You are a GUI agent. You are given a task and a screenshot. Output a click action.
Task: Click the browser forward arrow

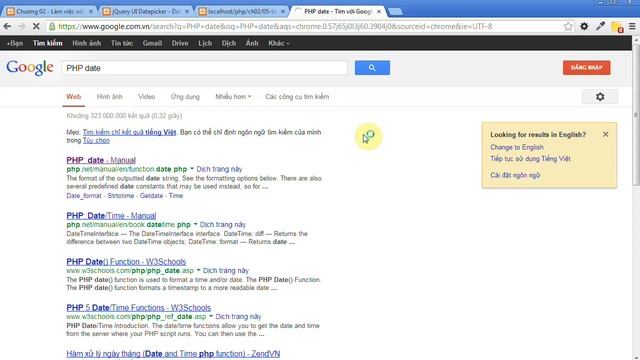tap(21, 26)
